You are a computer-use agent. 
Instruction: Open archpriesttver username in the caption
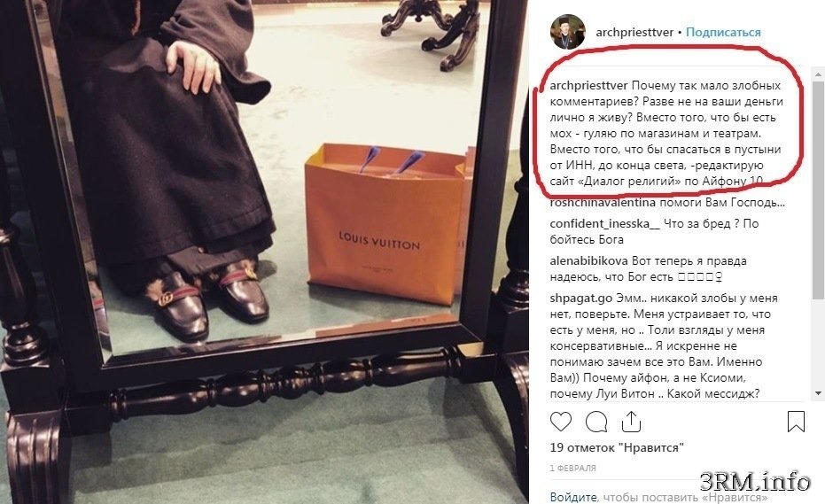click(588, 85)
